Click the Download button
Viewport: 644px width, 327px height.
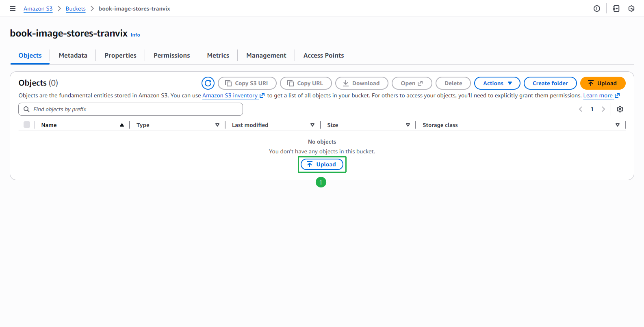point(362,83)
